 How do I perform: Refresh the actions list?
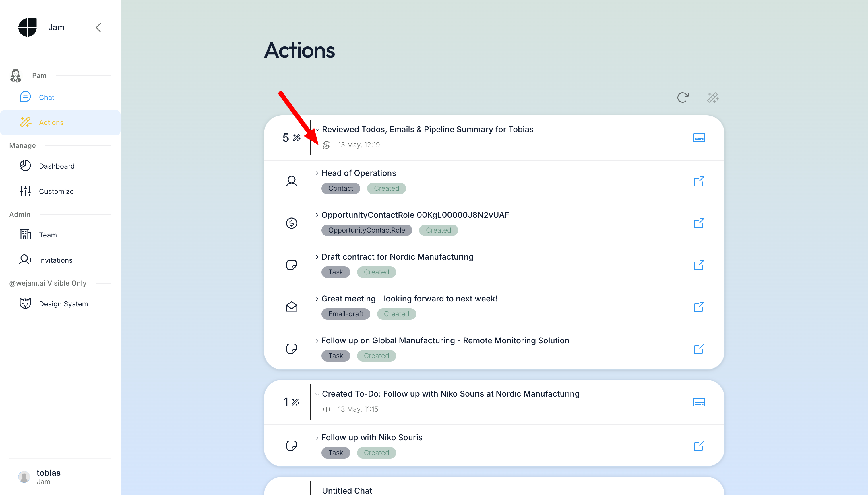coord(683,98)
